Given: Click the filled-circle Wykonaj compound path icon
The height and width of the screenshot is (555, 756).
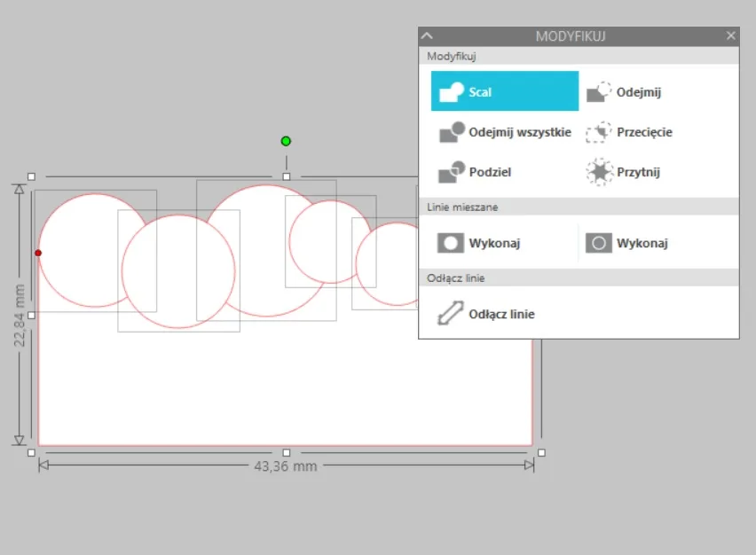Looking at the screenshot, I should (x=451, y=243).
